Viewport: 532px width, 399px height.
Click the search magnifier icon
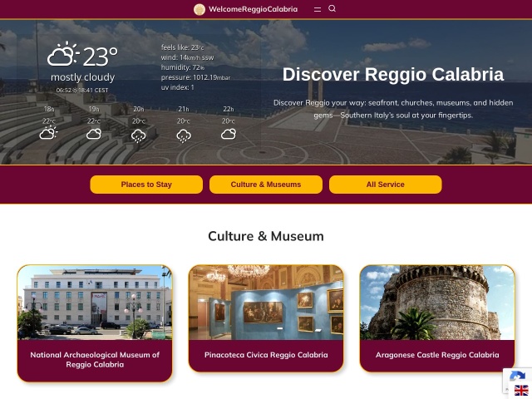click(332, 8)
